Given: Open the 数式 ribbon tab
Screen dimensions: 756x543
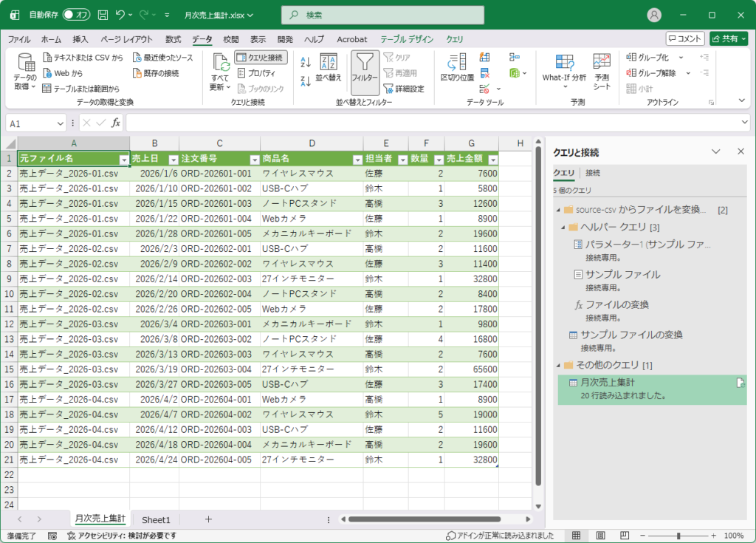Looking at the screenshot, I should pyautogui.click(x=173, y=39).
